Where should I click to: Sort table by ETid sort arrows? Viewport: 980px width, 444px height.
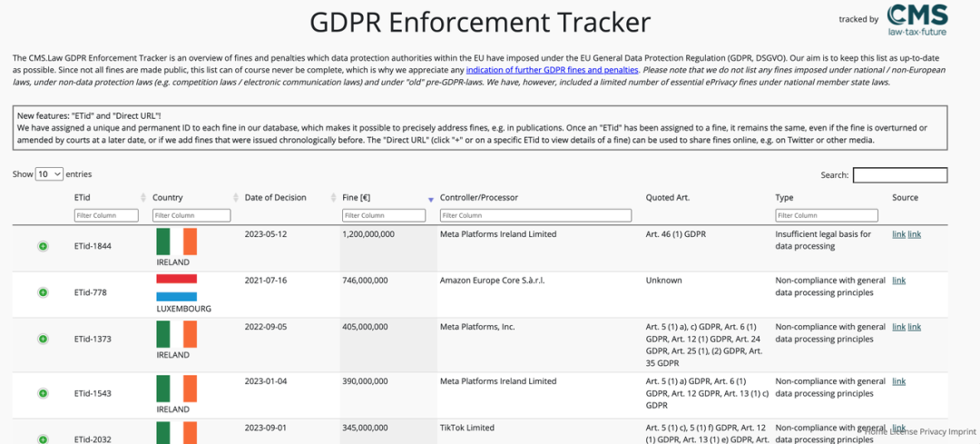pos(143,198)
